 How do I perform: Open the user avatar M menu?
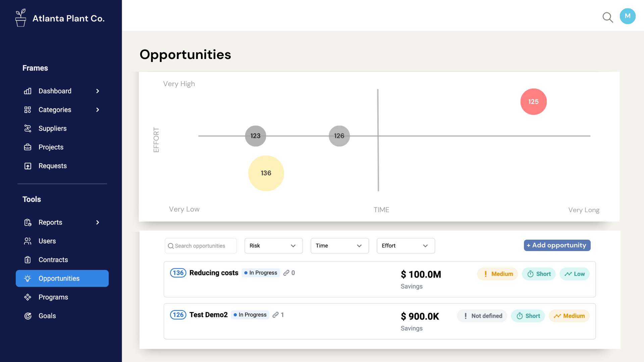click(628, 16)
